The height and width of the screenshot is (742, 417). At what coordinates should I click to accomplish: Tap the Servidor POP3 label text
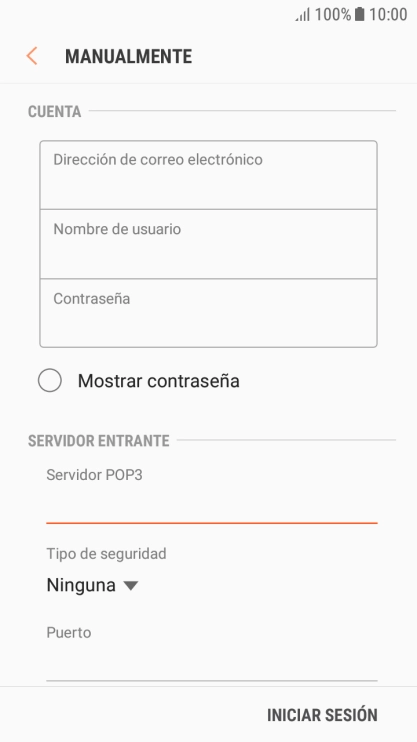point(94,475)
